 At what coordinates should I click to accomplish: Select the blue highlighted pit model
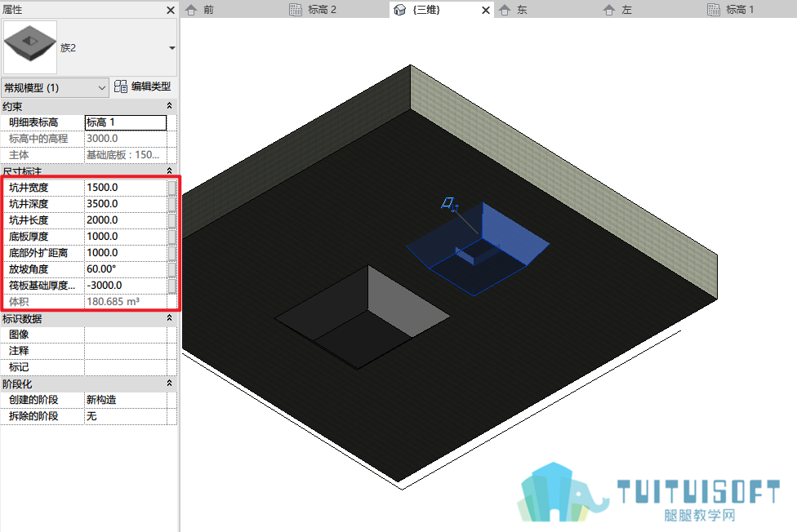coord(478,250)
